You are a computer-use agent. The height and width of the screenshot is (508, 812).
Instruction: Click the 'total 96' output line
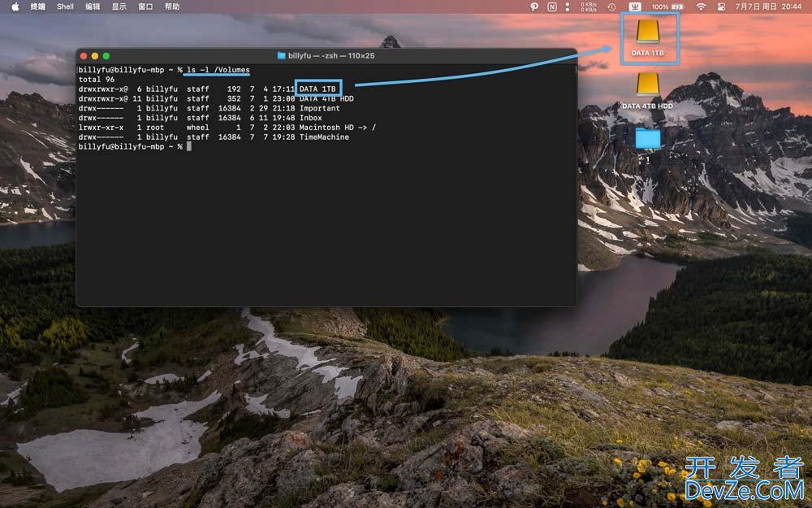click(x=97, y=80)
